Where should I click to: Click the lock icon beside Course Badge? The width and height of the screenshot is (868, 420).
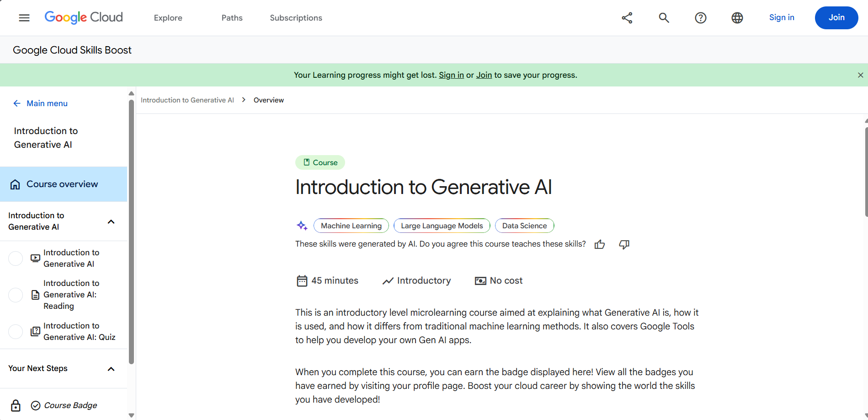(16, 405)
